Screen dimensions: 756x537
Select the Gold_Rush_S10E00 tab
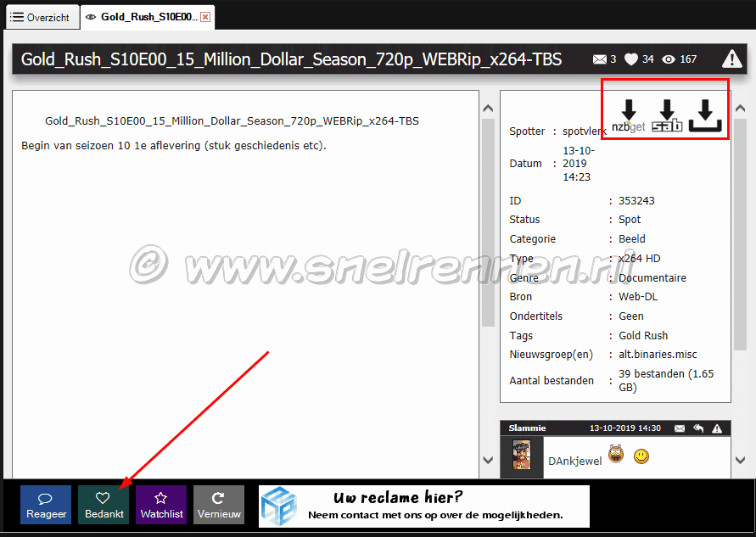pos(147,17)
